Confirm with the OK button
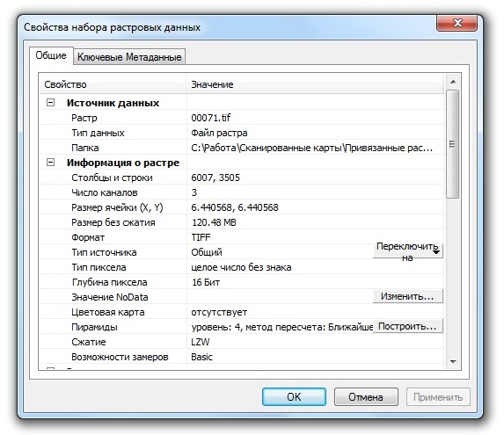 coord(294,397)
